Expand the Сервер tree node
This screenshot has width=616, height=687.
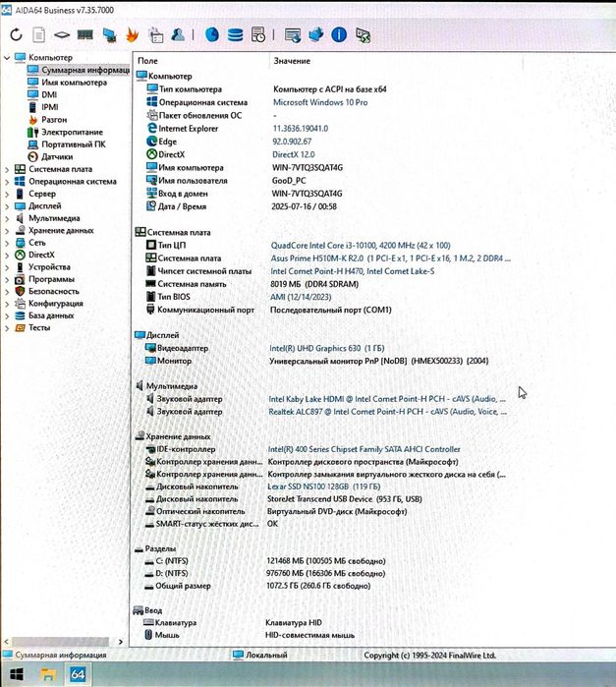pos(7,194)
